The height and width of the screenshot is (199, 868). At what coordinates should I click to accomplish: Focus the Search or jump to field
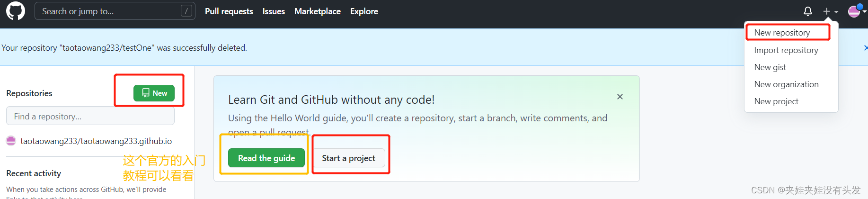115,11
